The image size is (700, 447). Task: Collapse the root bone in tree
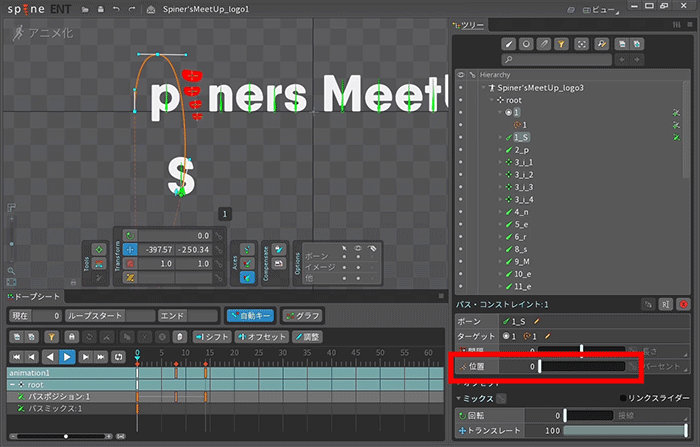click(x=492, y=100)
